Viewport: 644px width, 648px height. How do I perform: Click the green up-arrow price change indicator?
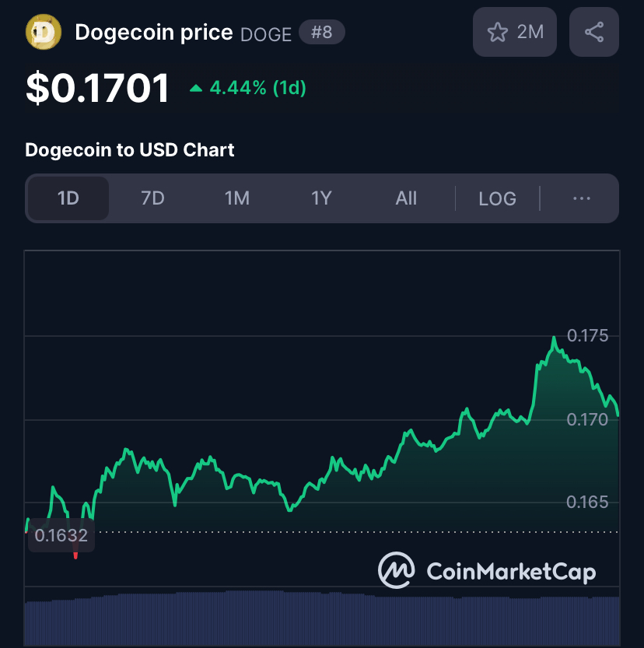point(196,88)
